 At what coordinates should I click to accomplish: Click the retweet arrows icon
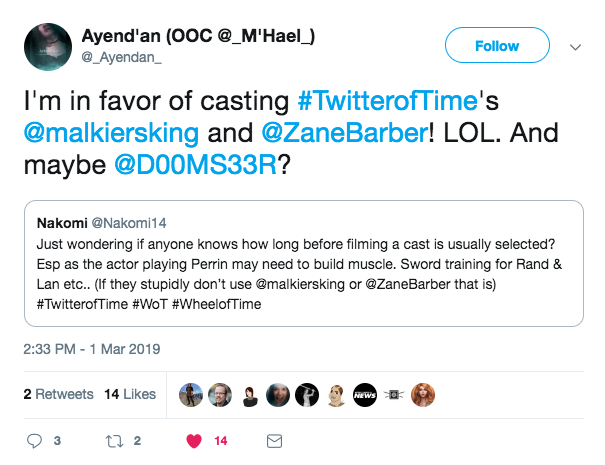(113, 440)
